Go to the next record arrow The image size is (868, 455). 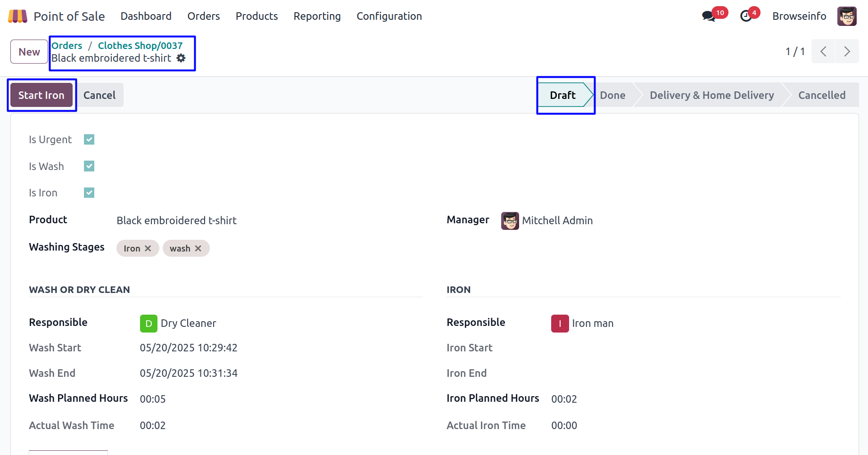pyautogui.click(x=847, y=51)
